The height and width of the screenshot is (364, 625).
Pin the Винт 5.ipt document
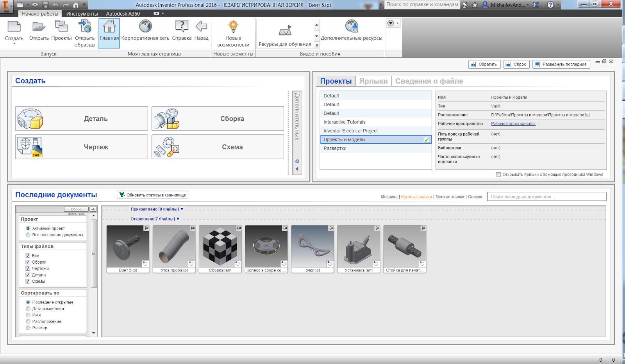[x=146, y=228]
